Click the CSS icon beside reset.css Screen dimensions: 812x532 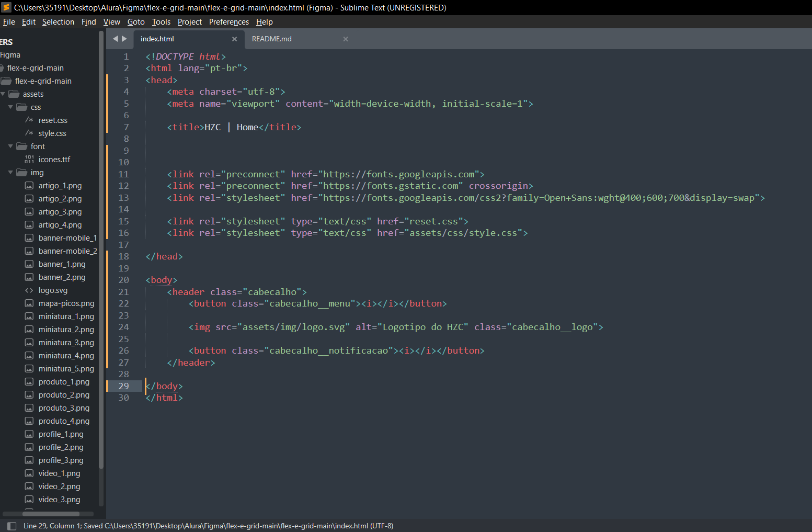pyautogui.click(x=29, y=120)
